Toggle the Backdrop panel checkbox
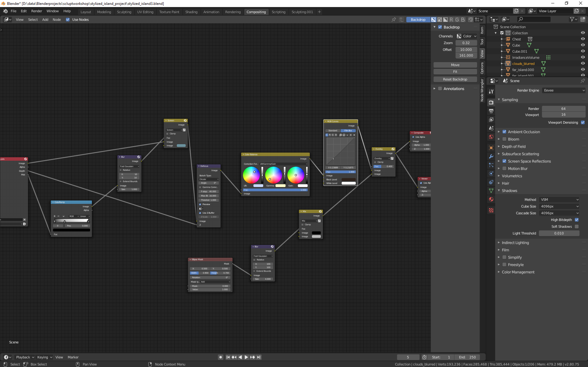Screen dimensions: 588x367 pyautogui.click(x=440, y=27)
